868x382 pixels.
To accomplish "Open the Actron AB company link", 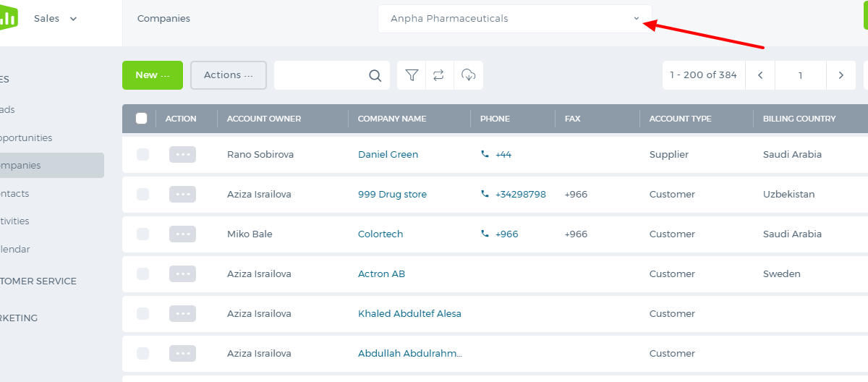I will click(381, 273).
